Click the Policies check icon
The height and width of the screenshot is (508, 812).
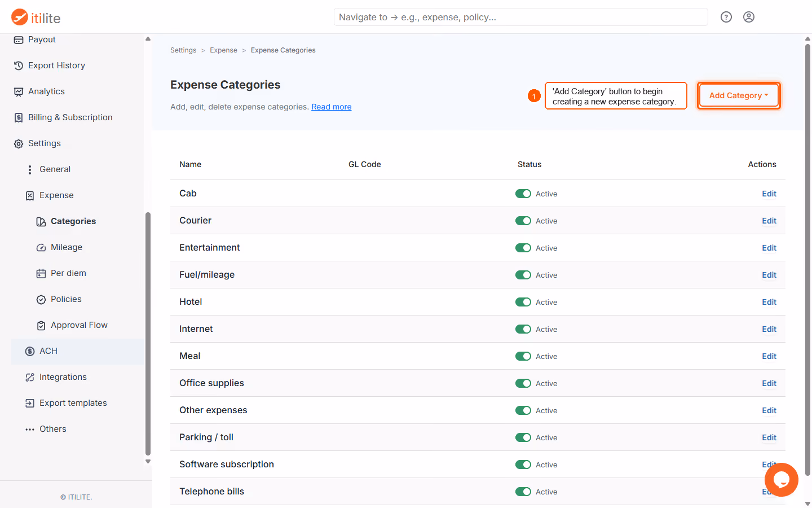(41, 299)
